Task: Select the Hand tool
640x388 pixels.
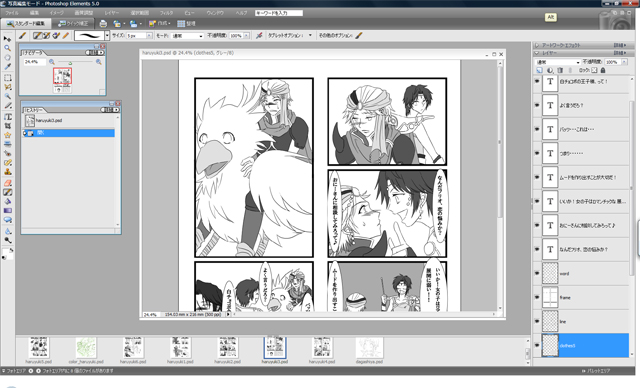Action: 7,58
